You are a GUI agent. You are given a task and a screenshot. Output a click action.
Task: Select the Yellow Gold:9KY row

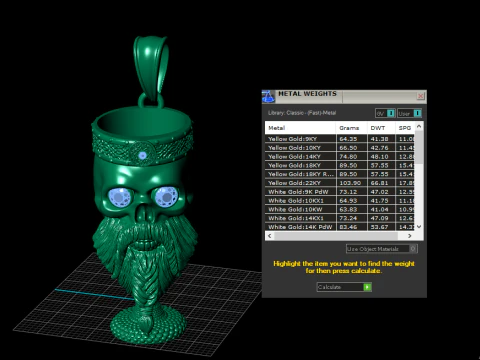click(340, 139)
